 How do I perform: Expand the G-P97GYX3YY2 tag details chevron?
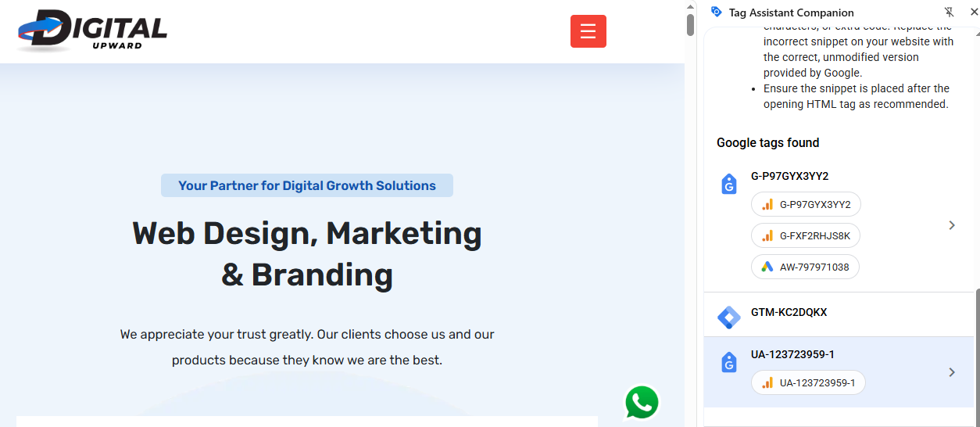pyautogui.click(x=952, y=225)
